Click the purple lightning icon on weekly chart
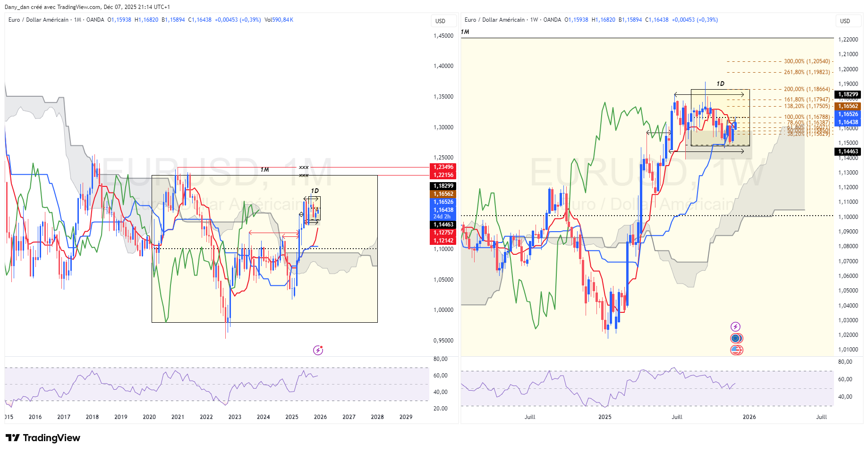Screen dimensions: 868x452 [x=736, y=326]
